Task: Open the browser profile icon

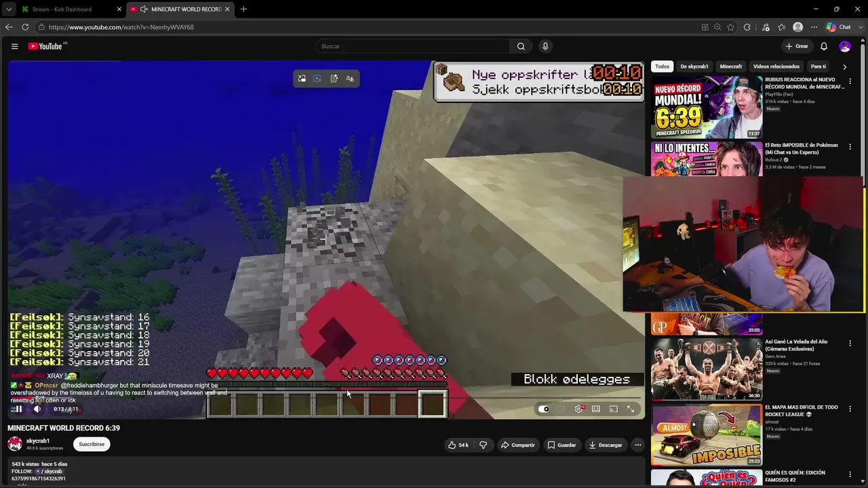Action: [798, 27]
